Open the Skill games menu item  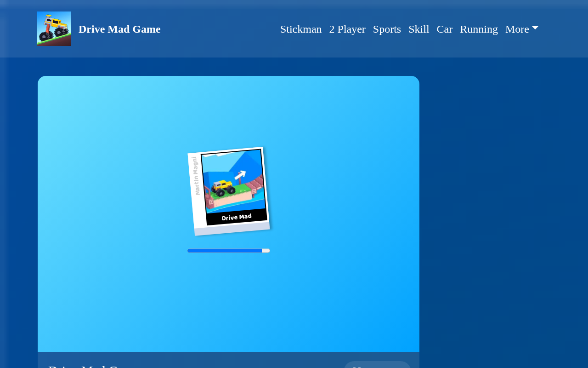coord(419,29)
